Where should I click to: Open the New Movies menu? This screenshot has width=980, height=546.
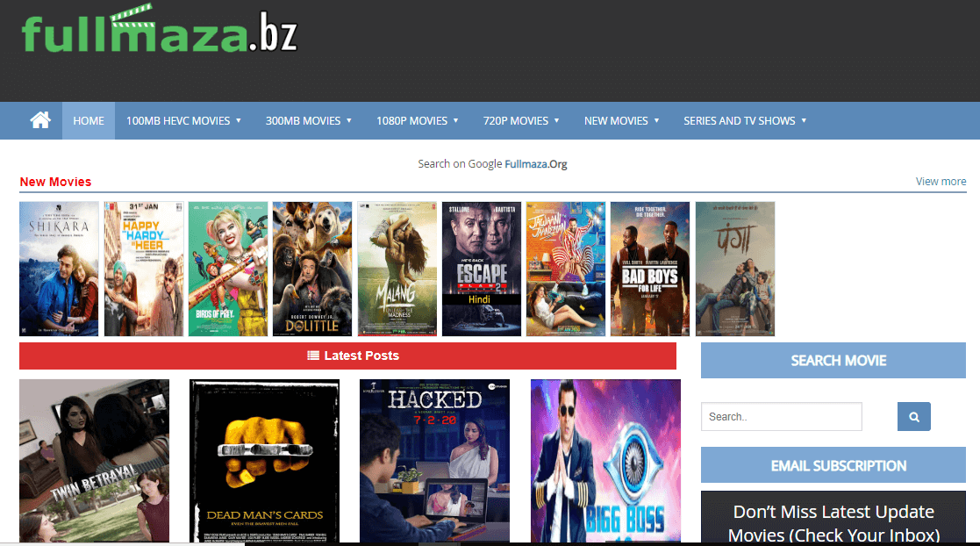(616, 121)
